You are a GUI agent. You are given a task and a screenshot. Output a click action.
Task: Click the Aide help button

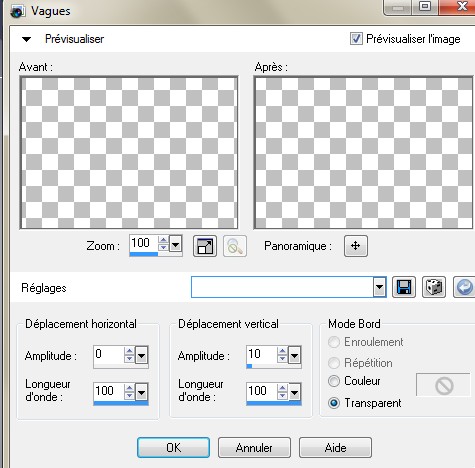[x=335, y=448]
